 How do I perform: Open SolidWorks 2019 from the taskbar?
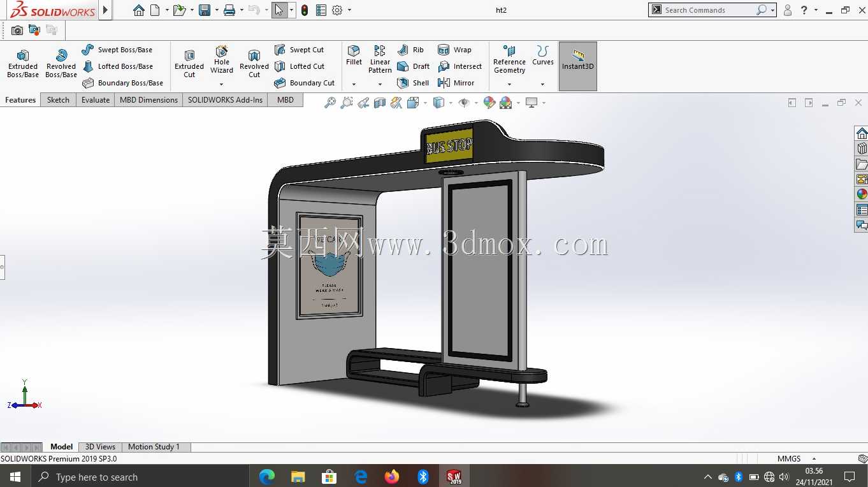[454, 476]
